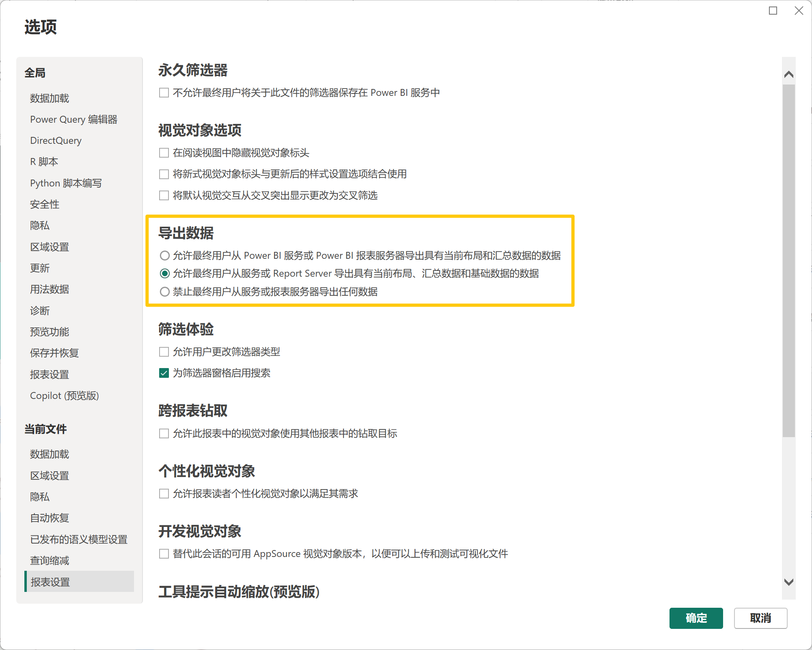Enable 允许报表读者个性化视觉对象以满足其需求
This screenshot has width=812, height=650.
pyautogui.click(x=164, y=494)
